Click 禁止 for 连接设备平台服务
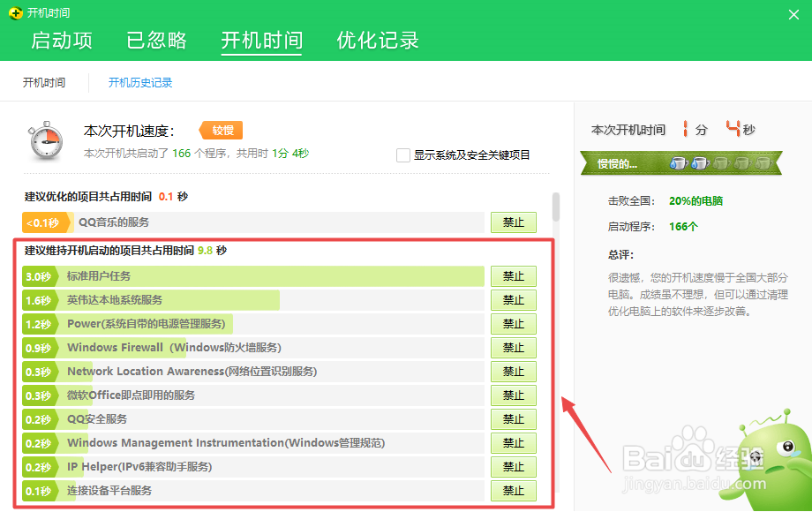This screenshot has height=512, width=812. click(513, 490)
